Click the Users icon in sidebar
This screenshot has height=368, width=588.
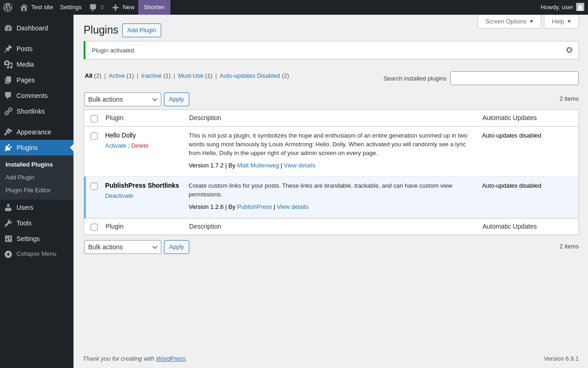(x=8, y=207)
